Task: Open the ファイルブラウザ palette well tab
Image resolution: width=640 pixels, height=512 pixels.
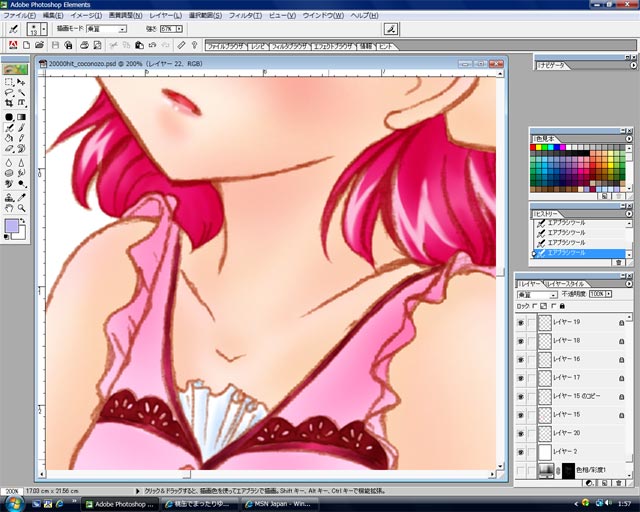Action: [227, 47]
